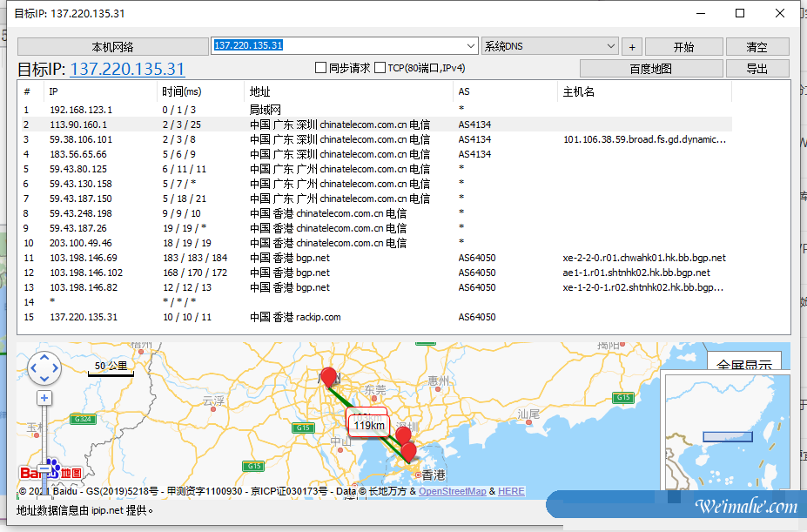Enable the 同步请求 checkbox
Screen dimensions: 807x532
coord(321,68)
